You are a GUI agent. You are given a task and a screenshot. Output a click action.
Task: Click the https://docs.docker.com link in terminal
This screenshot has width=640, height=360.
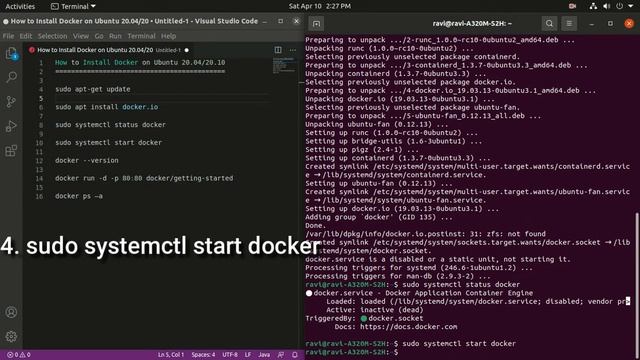pyautogui.click(x=409, y=327)
